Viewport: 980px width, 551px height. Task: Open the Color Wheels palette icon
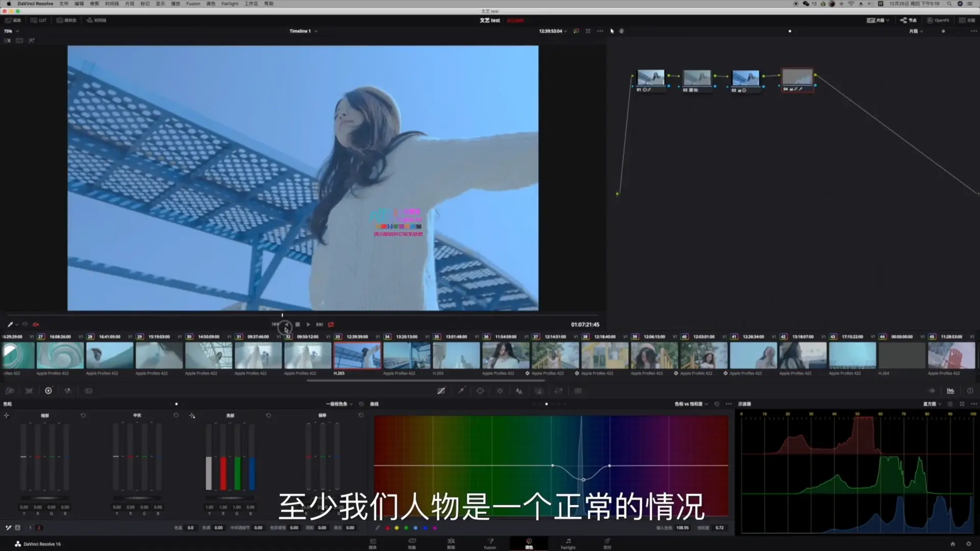click(48, 391)
